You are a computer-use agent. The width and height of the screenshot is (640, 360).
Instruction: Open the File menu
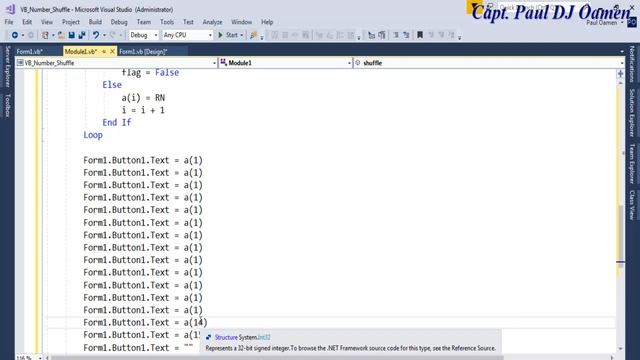(x=9, y=22)
